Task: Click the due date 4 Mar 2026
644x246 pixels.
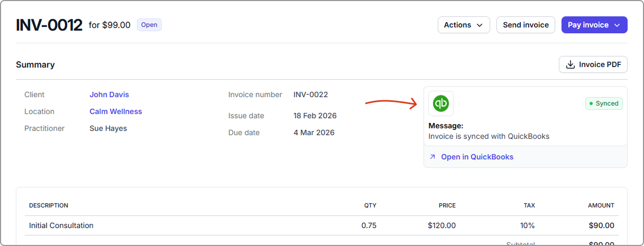Action: (x=314, y=133)
